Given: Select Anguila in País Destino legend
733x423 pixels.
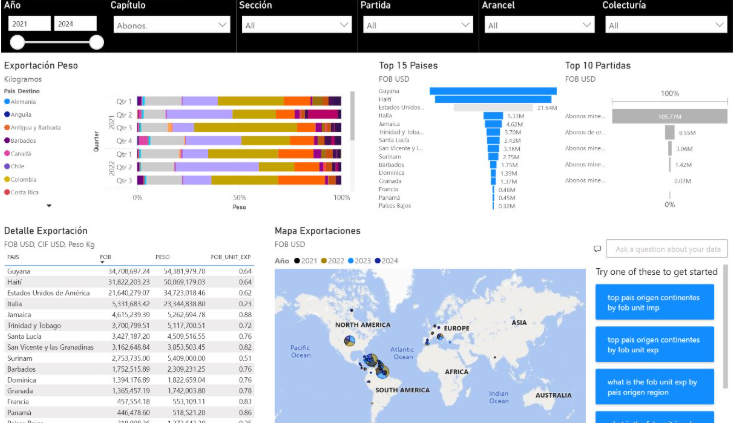Looking at the screenshot, I should (x=18, y=115).
